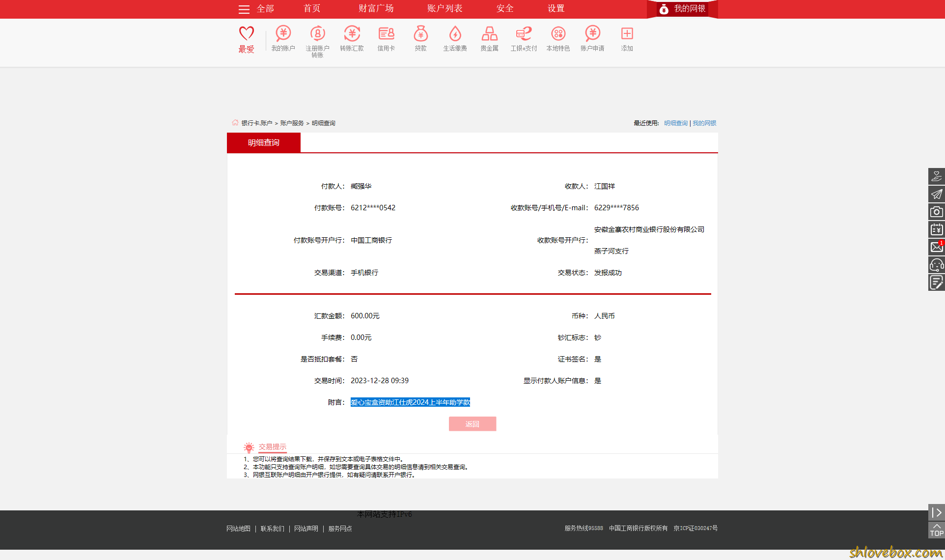The width and height of the screenshot is (945, 560).
Task: Click the 交易提示 heading
Action: pos(273,447)
